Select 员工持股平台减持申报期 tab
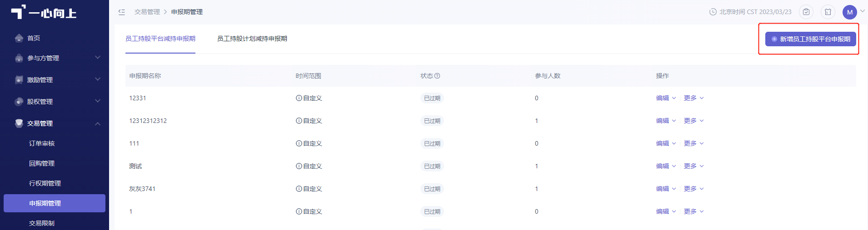This screenshot has width=868, height=230. pos(160,39)
